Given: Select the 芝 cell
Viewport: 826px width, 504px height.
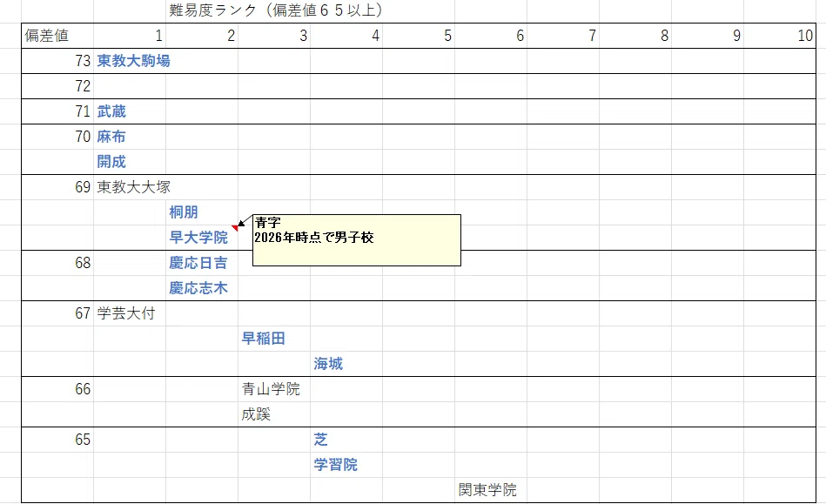Looking at the screenshot, I should pyautogui.click(x=346, y=440).
